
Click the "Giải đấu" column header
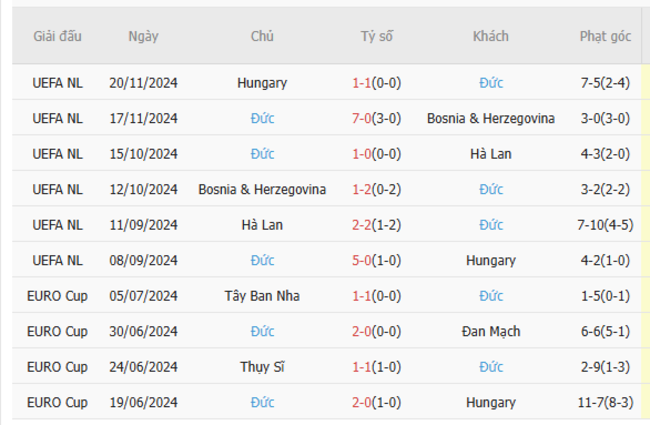coord(57,36)
